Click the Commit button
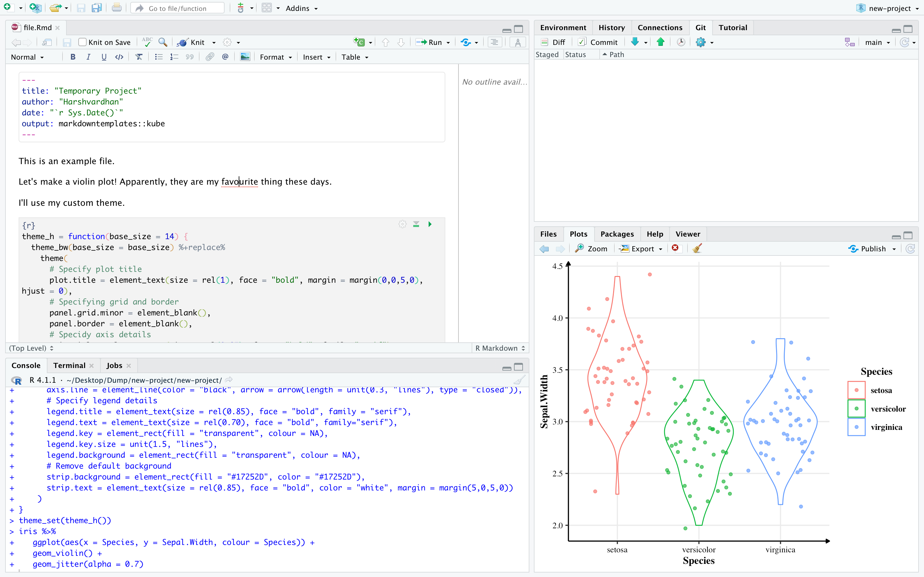 [x=598, y=42]
